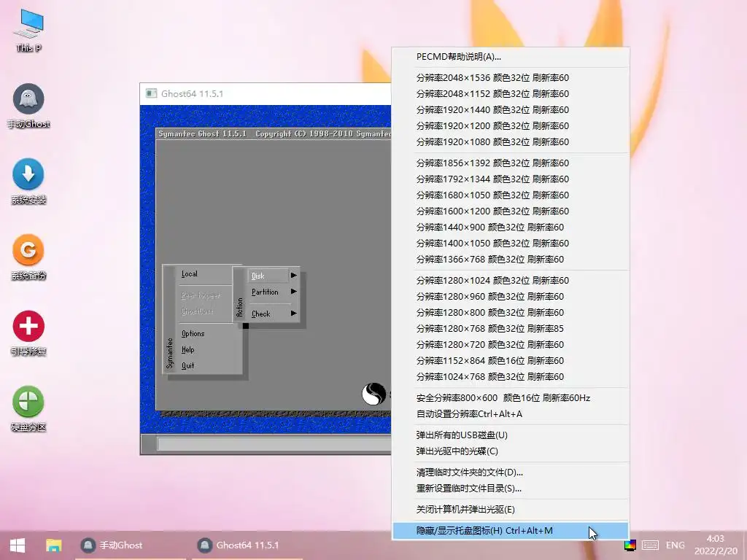Select 弹出所有的USB磁盘(U)
The height and width of the screenshot is (560, 747).
510,435
